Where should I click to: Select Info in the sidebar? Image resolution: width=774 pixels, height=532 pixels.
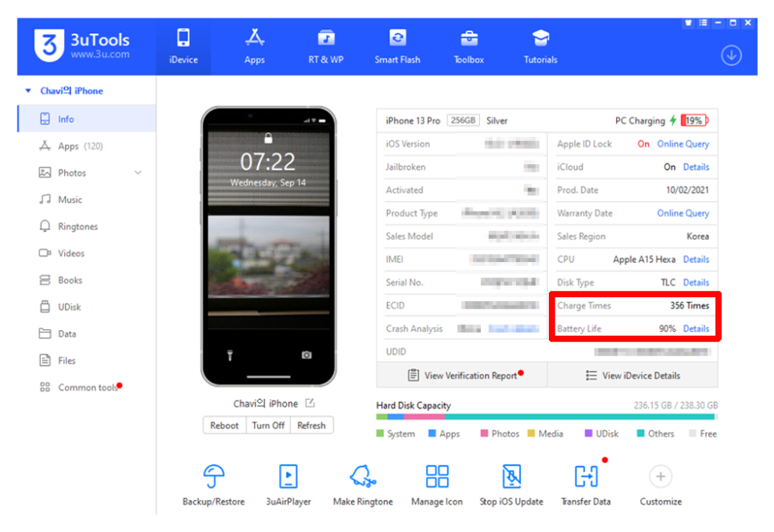click(x=87, y=119)
